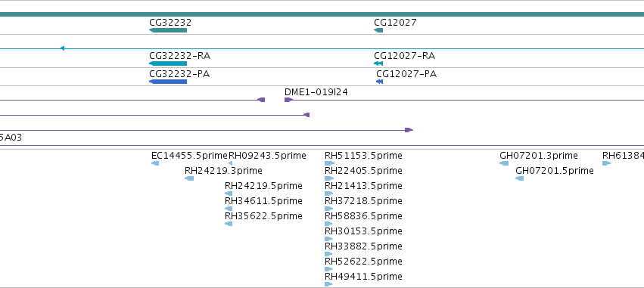This screenshot has height=288, width=644.
Task: Click the dark teal chromosome bar at top
Action: pyautogui.click(x=322, y=14)
